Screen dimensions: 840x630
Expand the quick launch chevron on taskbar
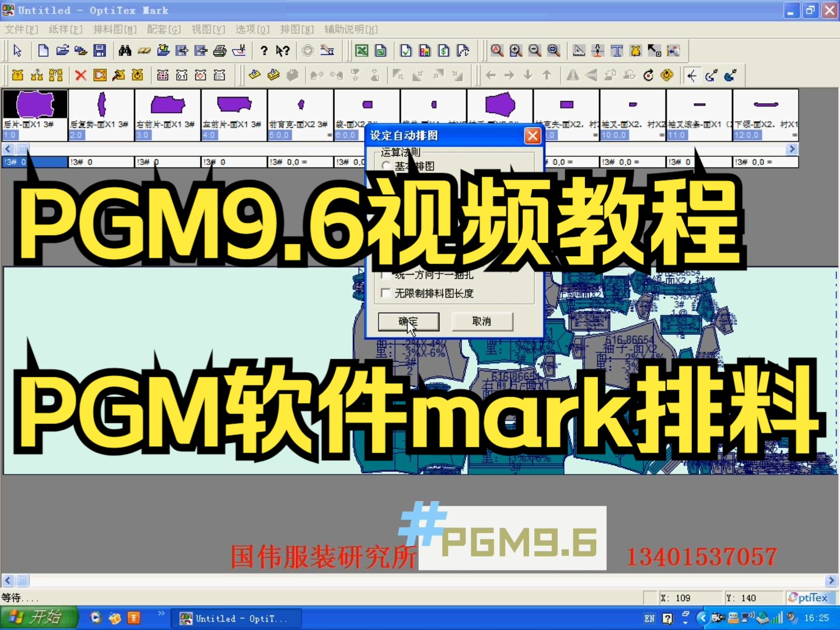[x=162, y=614]
